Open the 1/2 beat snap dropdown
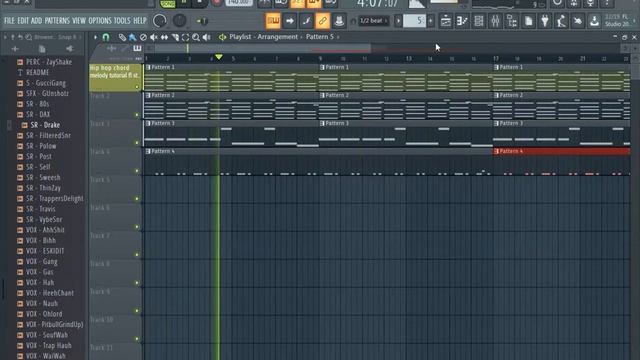The width and height of the screenshot is (640, 360). 373,21
